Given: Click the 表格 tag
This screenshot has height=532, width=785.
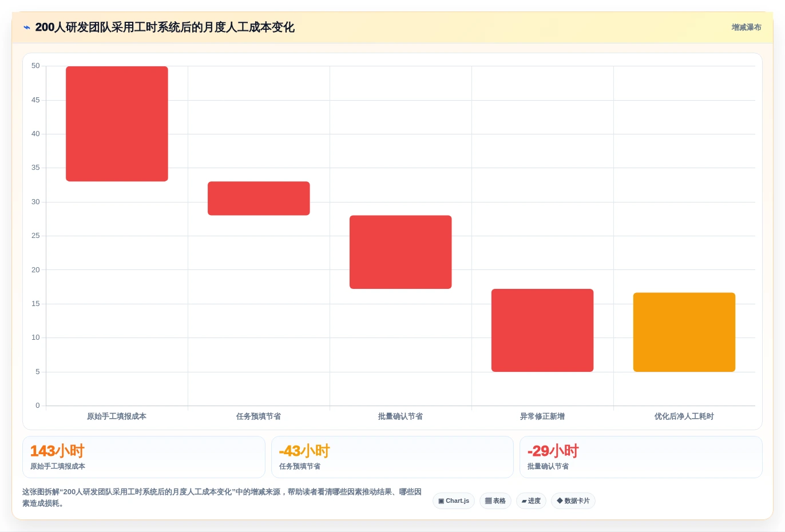Looking at the screenshot, I should tap(495, 501).
